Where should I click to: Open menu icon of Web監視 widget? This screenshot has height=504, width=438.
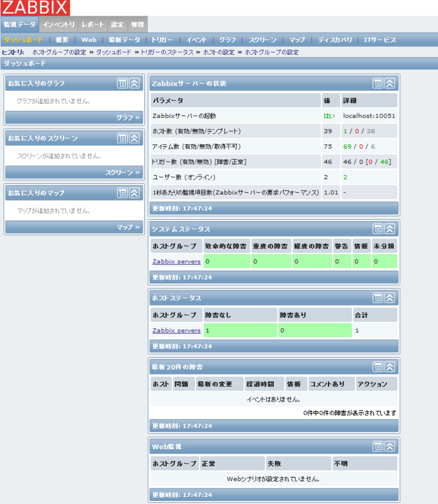click(378, 446)
